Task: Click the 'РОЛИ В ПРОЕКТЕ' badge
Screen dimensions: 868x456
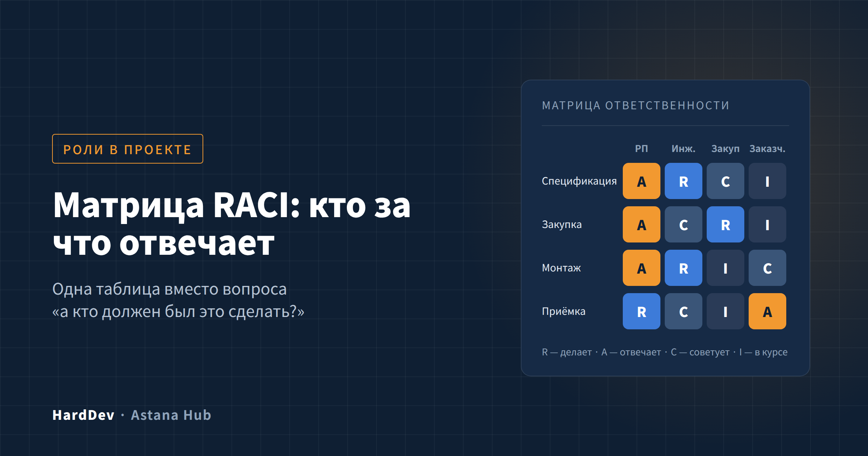Action: coord(128,149)
